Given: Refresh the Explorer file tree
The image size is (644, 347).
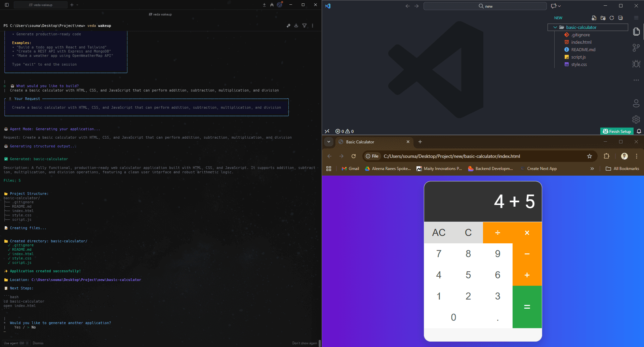Looking at the screenshot, I should [x=612, y=18].
